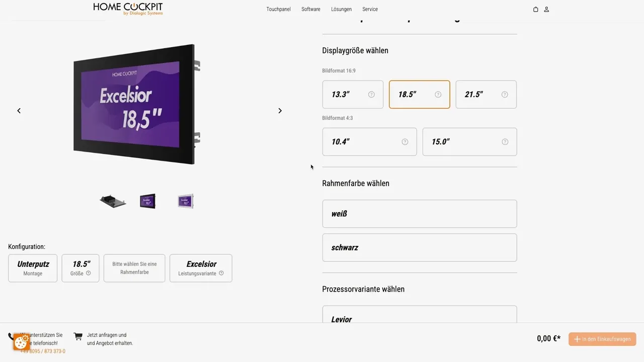Select 13.3" display size
The image size is (644, 362).
[x=353, y=95]
